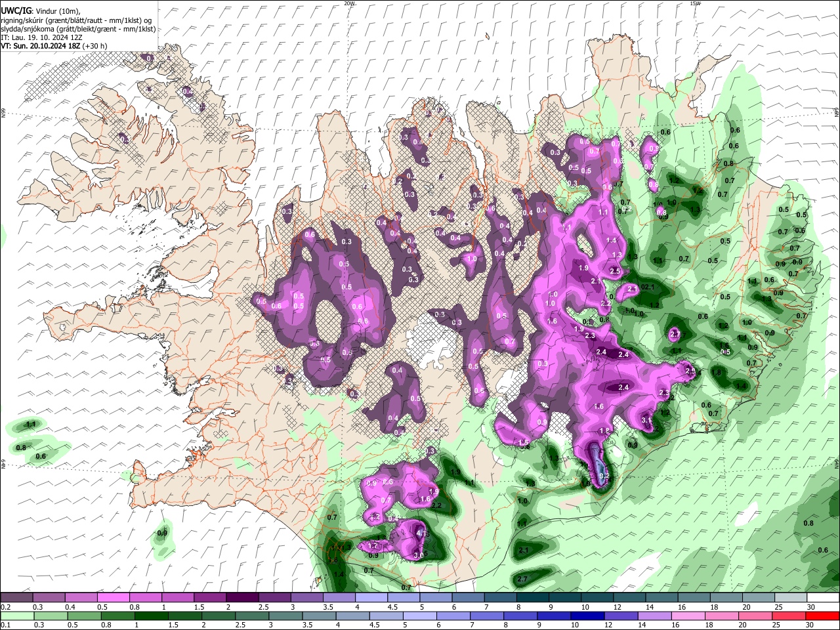Click the 20W longitude label
The width and height of the screenshot is (840, 630).
tap(349, 3)
